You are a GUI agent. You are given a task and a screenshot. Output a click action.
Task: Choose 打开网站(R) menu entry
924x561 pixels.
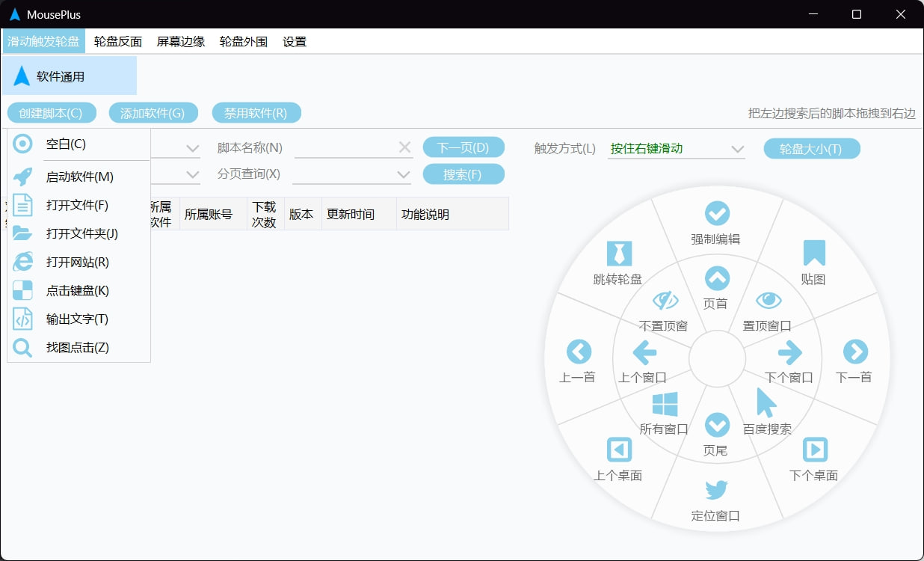coord(78,263)
